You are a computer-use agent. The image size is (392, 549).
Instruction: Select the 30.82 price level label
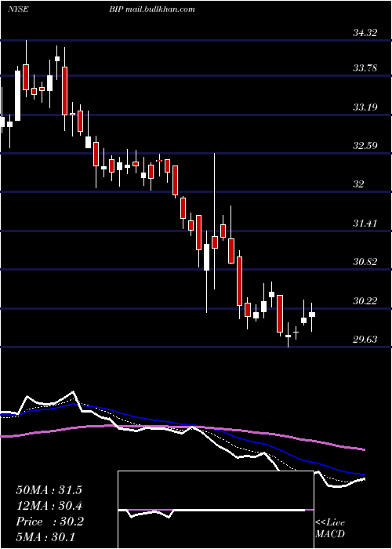365,261
